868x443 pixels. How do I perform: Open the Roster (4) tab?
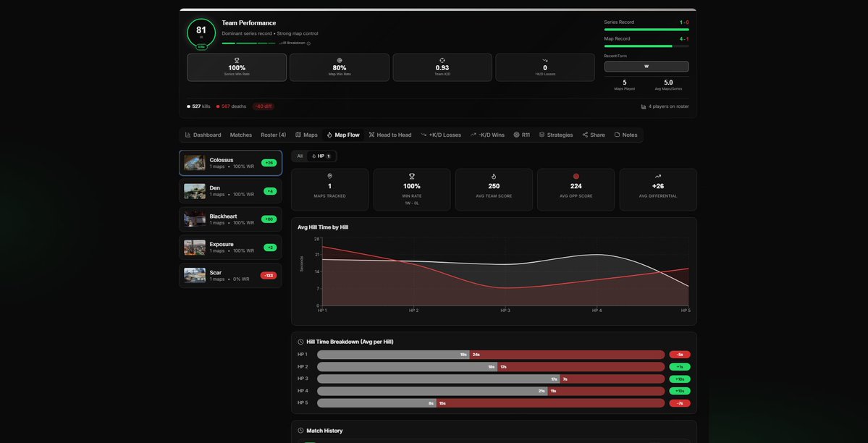(x=274, y=135)
